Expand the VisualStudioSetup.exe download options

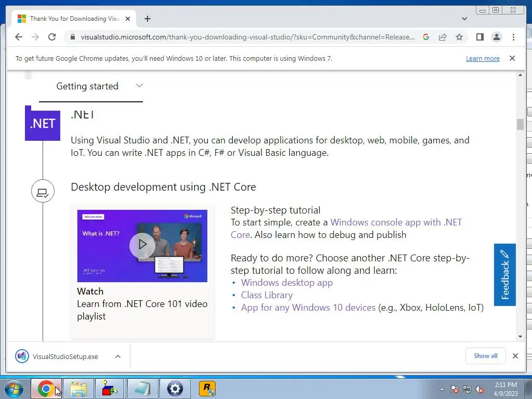[x=118, y=356]
